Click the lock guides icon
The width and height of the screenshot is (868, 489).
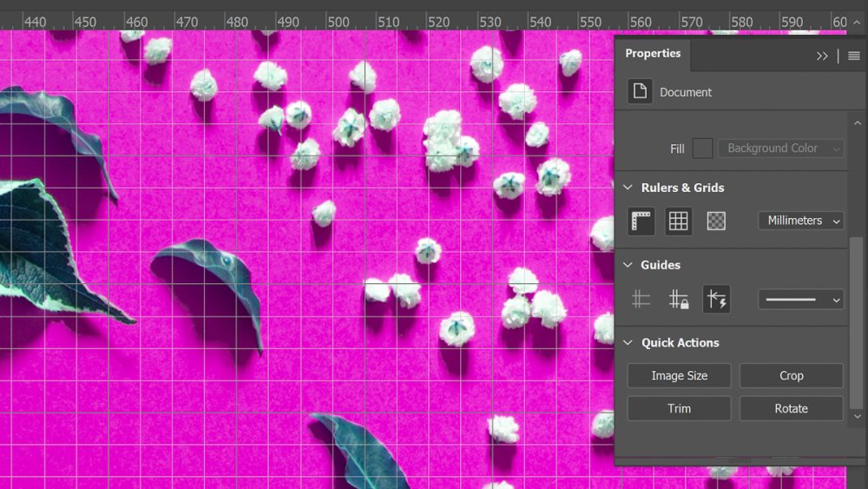tap(678, 300)
